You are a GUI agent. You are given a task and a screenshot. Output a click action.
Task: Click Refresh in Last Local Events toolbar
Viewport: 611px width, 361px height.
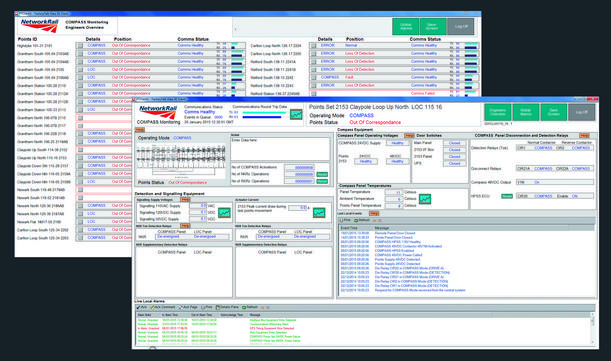point(362,220)
